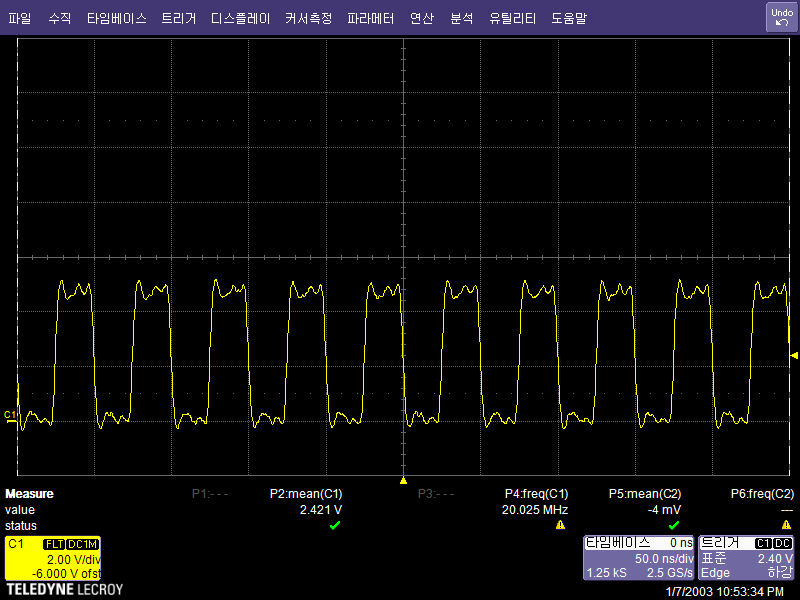The image size is (800, 600).
Task: Toggle the warning indicator under P5:mean(C2)
Action: click(673, 525)
